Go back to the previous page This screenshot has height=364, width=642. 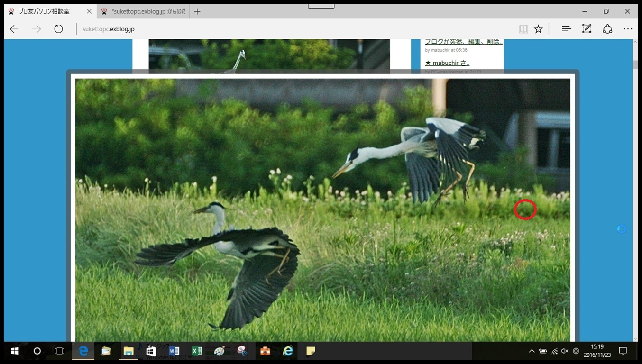point(14,29)
